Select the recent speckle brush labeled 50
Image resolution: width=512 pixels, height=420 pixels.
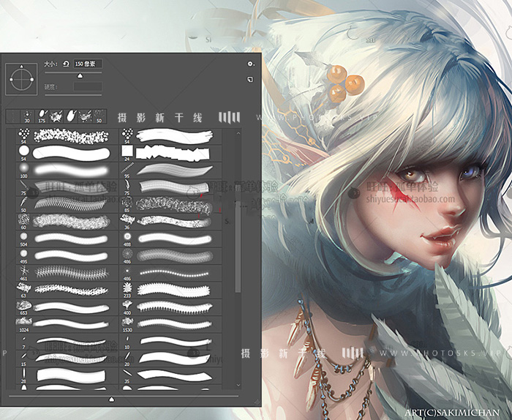tap(99, 116)
